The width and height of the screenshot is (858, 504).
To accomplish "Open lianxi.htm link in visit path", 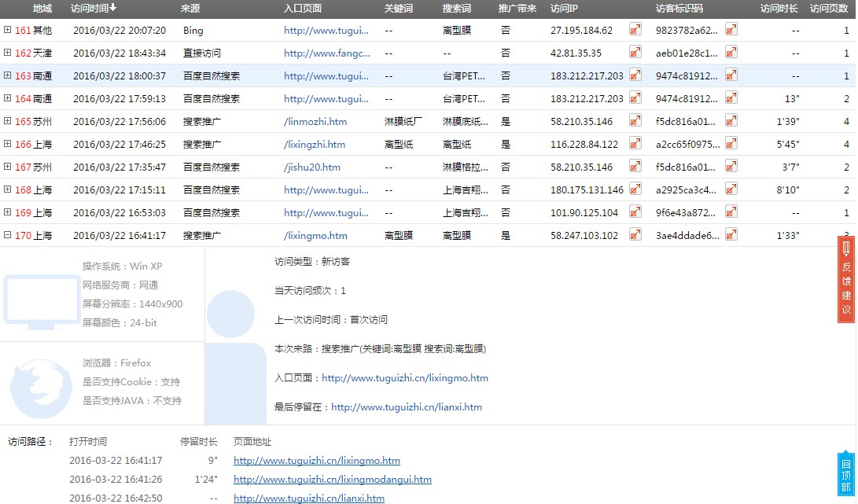I will (x=308, y=498).
